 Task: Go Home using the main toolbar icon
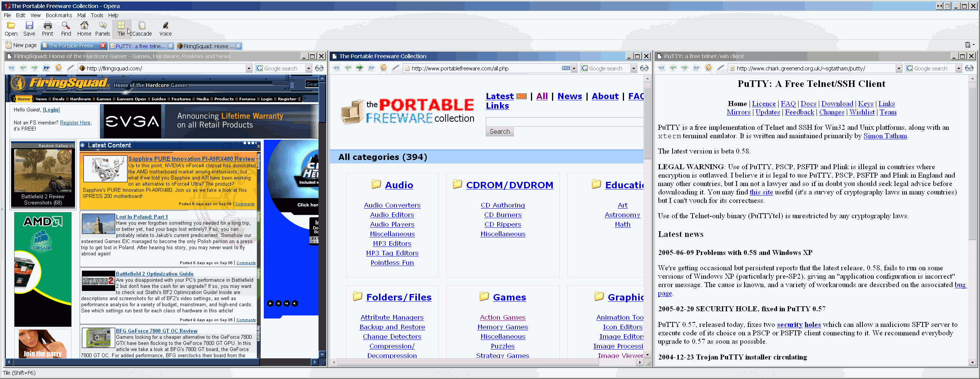click(x=84, y=29)
